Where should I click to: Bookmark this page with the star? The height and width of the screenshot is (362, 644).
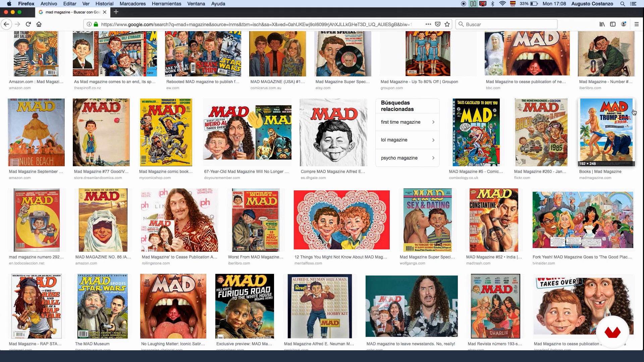coord(447,24)
